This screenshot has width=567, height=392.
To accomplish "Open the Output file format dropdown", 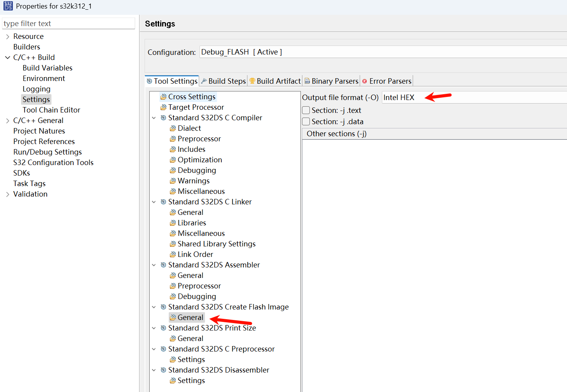I will [474, 97].
